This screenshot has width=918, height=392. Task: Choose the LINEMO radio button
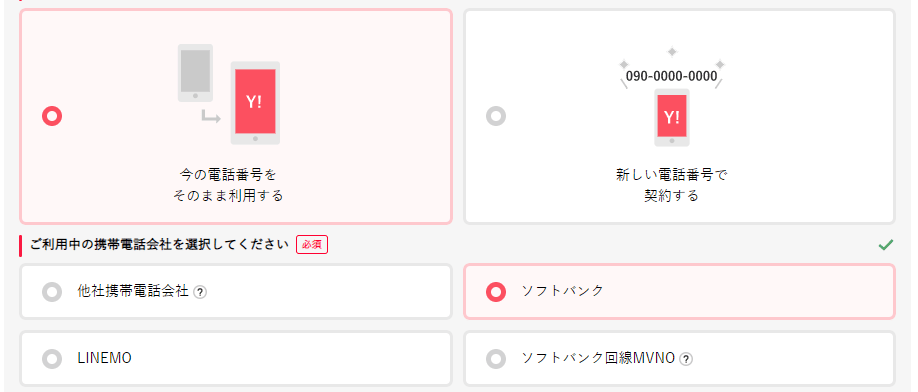(52, 359)
